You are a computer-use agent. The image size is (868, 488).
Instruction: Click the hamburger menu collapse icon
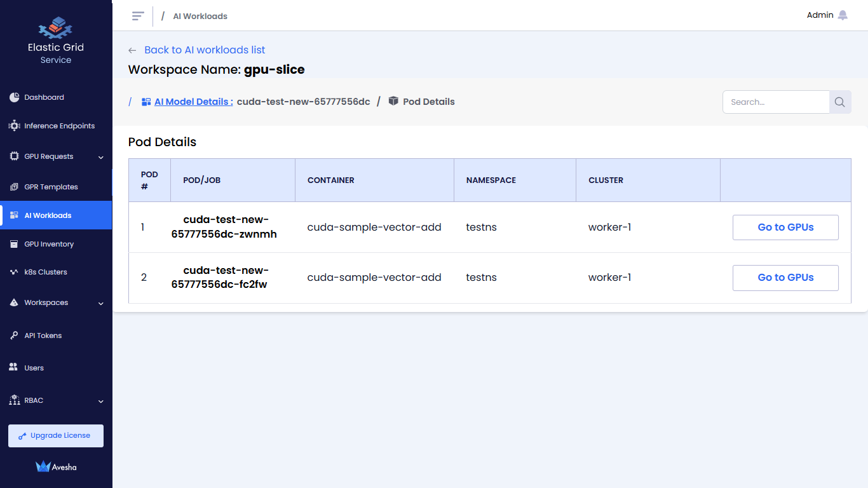138,16
